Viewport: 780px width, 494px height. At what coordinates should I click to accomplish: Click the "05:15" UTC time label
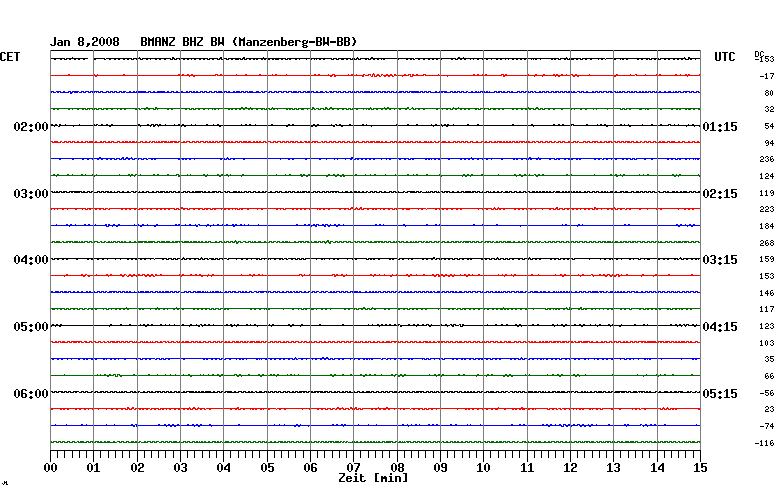pyautogui.click(x=720, y=394)
